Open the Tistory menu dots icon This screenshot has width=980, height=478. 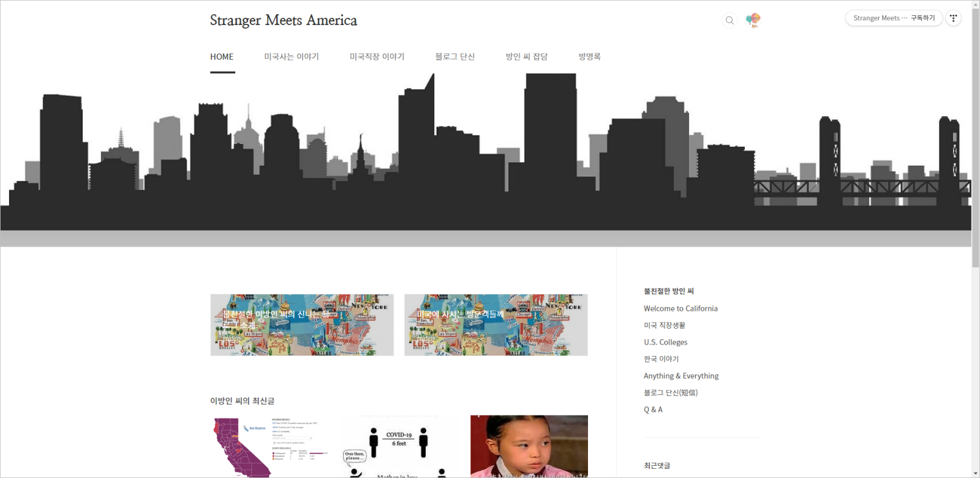[954, 18]
